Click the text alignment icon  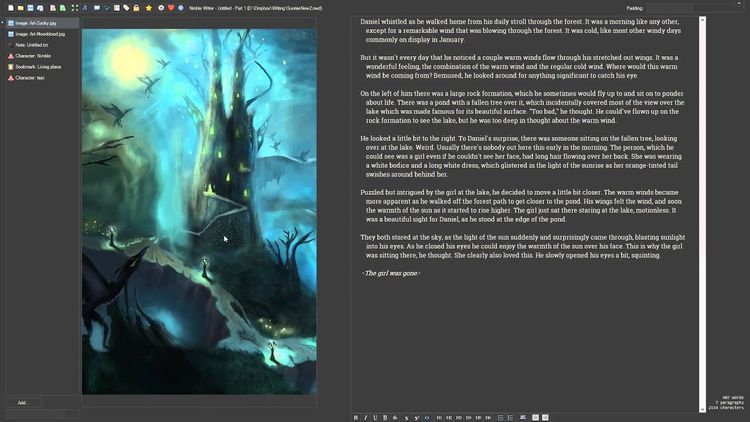523,418
